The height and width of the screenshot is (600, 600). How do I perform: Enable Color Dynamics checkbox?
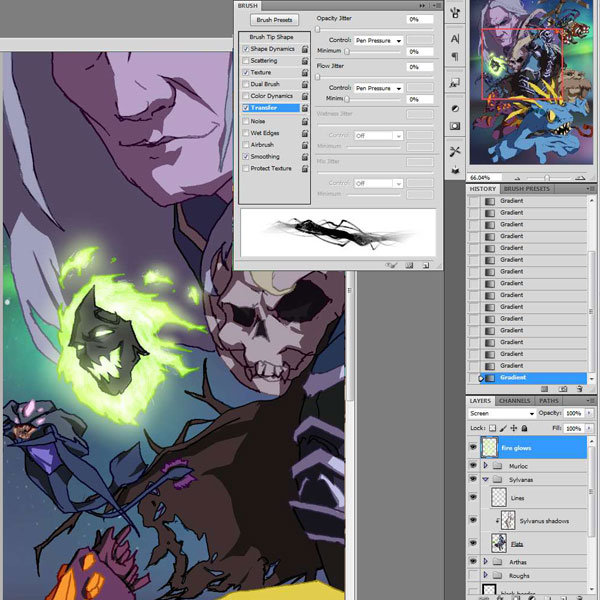(246, 96)
